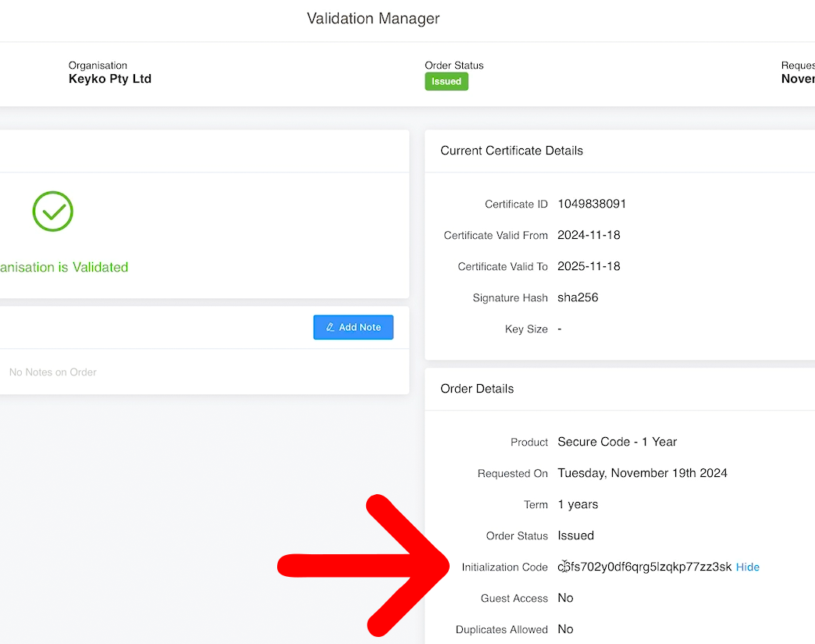Image resolution: width=815 pixels, height=644 pixels.
Task: Click the green validation checkmark icon
Action: coord(52,211)
